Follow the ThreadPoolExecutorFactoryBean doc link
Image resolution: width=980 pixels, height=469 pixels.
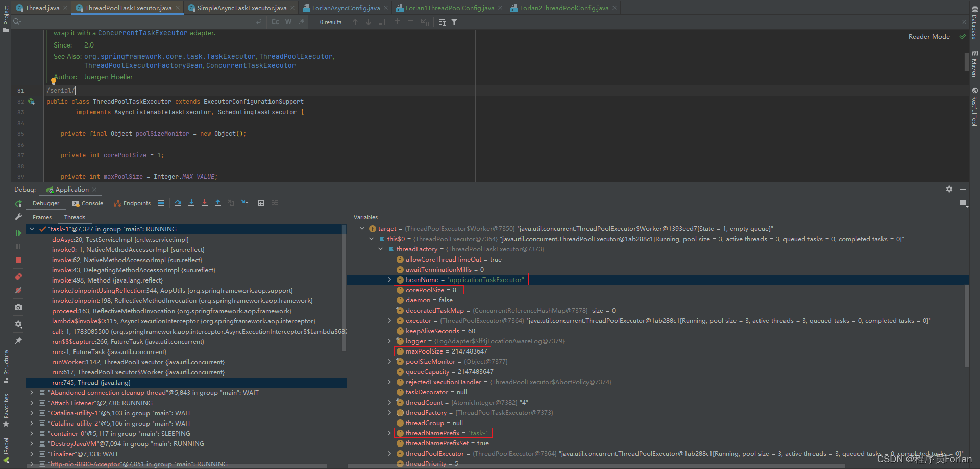pyautogui.click(x=143, y=66)
